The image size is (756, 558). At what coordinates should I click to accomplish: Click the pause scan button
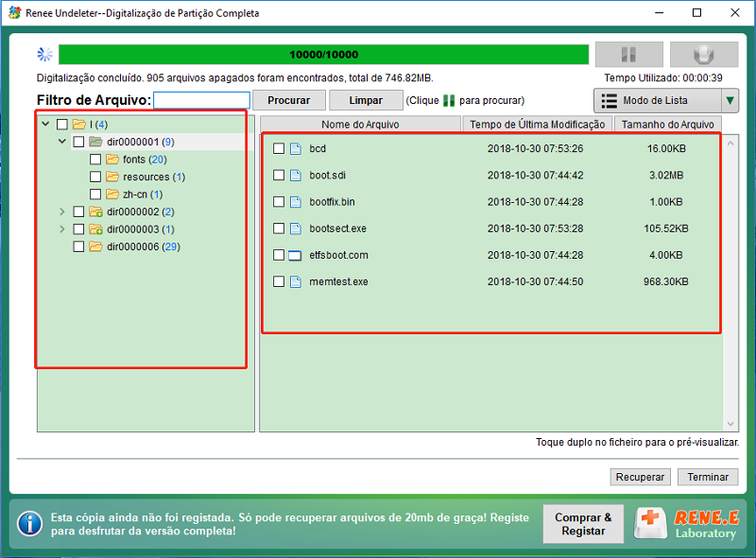pyautogui.click(x=629, y=55)
